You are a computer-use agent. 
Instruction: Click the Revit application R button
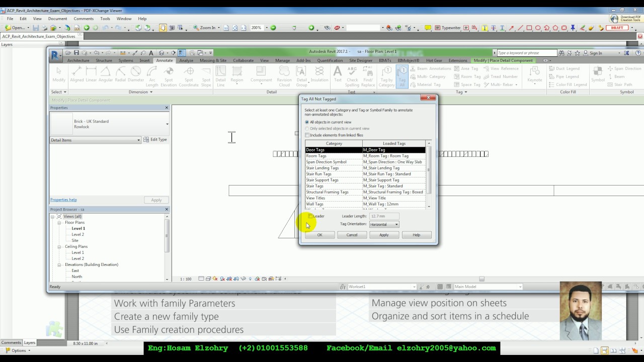tap(56, 55)
